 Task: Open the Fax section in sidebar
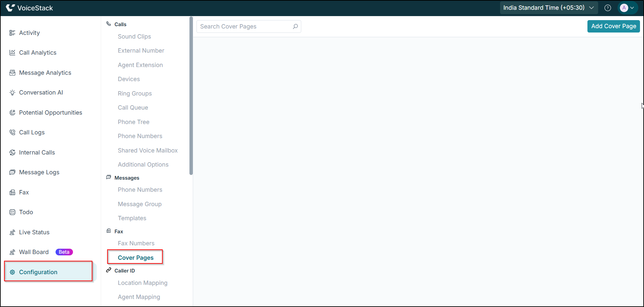pyautogui.click(x=23, y=192)
